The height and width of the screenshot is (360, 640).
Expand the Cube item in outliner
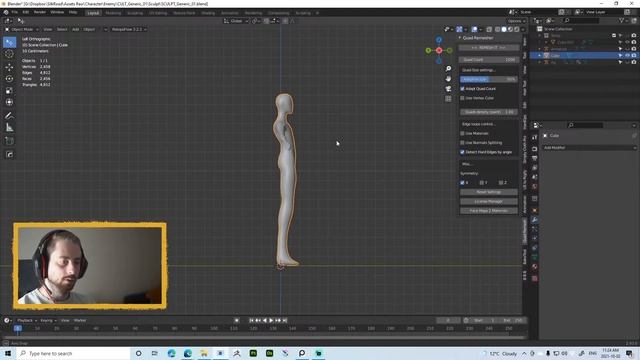pos(540,55)
